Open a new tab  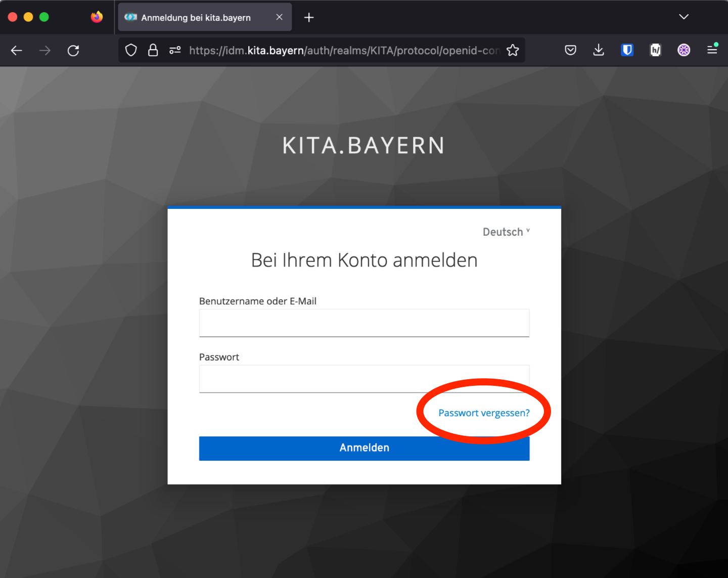[309, 18]
